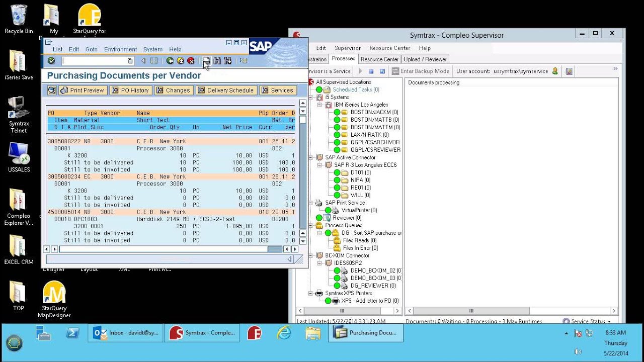Select Scheduled Tasks (0) tree item

tap(356, 89)
